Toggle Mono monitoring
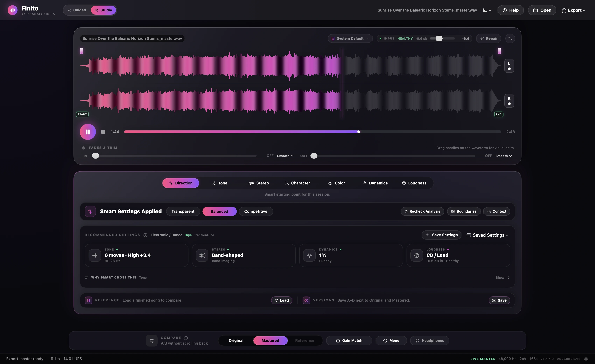The width and height of the screenshot is (595, 364). (391, 341)
